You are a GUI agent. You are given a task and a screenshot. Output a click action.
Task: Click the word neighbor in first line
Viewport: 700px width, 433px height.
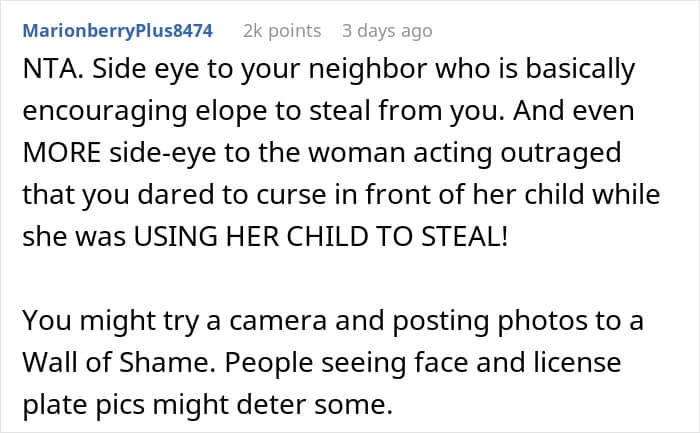(x=368, y=69)
